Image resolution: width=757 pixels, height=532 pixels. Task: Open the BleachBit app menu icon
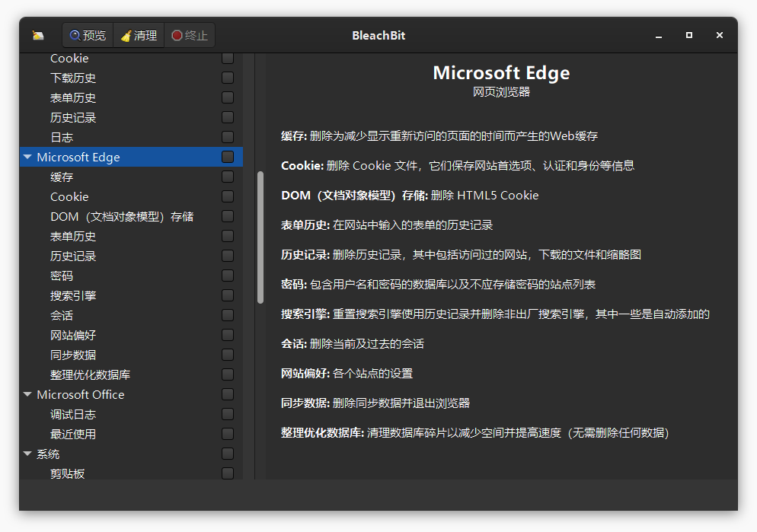pos(37,35)
